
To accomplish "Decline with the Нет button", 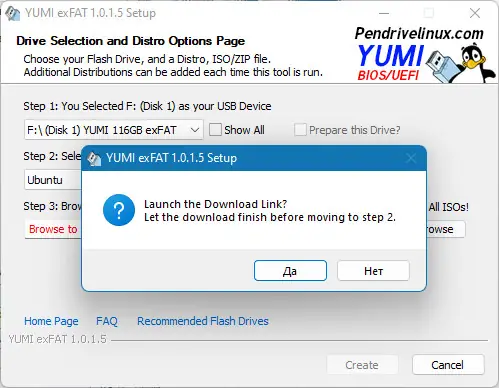I will pyautogui.click(x=373, y=271).
